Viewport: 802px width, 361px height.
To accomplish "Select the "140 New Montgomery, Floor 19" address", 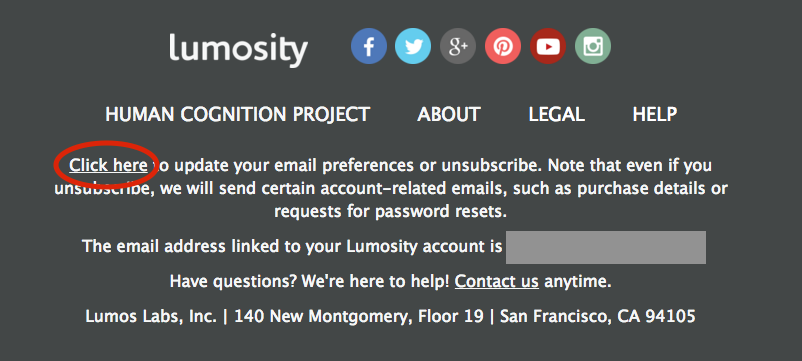I will [359, 317].
